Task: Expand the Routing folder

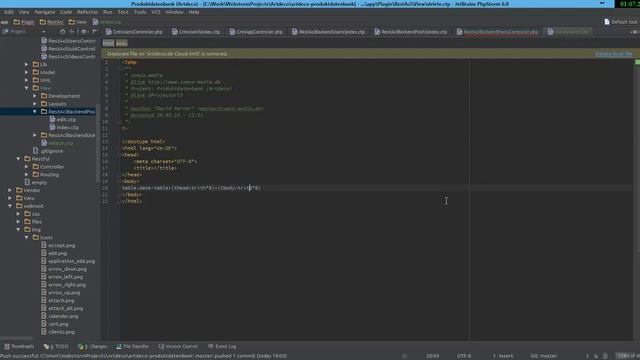Action: point(27,175)
